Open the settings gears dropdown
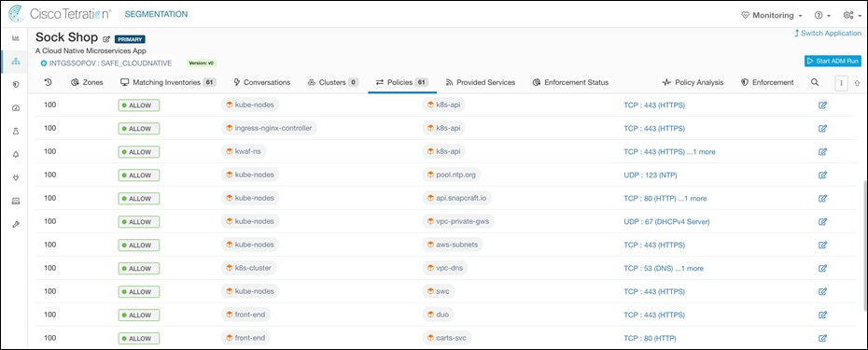 click(x=852, y=15)
